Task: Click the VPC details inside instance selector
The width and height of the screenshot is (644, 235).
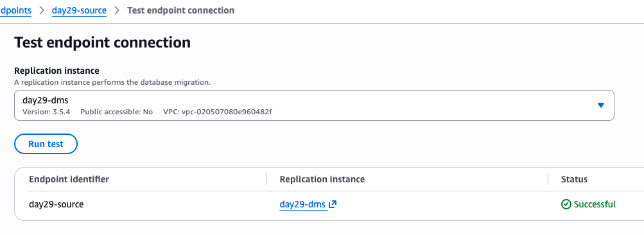Action: [x=218, y=112]
